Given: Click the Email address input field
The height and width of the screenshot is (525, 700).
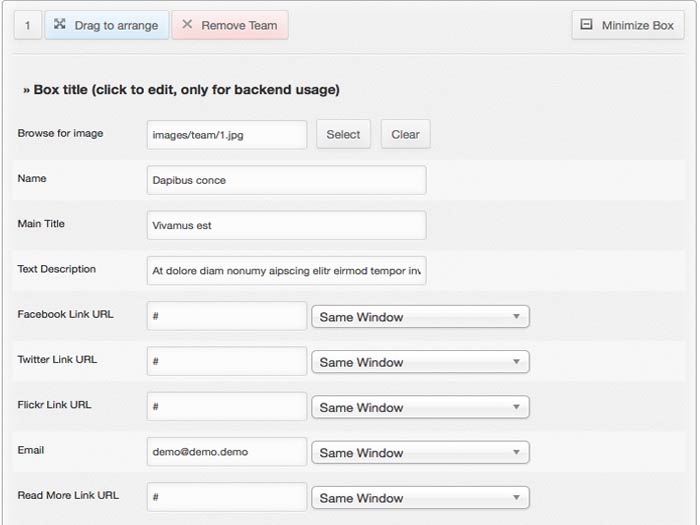Looking at the screenshot, I should click(226, 452).
